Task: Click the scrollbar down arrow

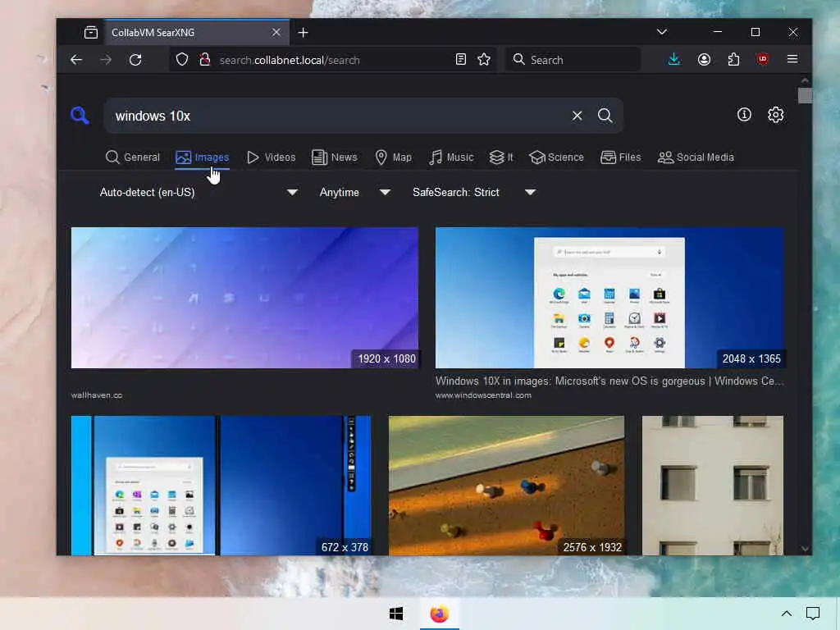Action: tap(805, 549)
